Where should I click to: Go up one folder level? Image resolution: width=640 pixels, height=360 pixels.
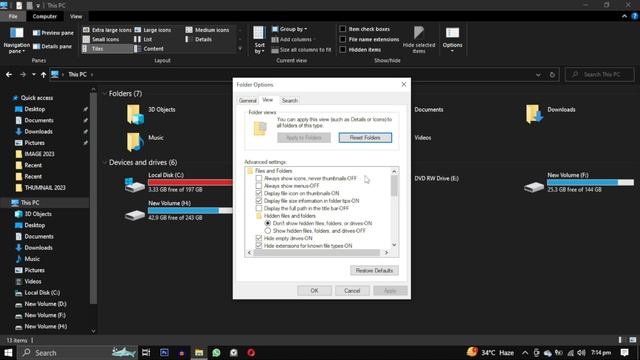point(43,75)
